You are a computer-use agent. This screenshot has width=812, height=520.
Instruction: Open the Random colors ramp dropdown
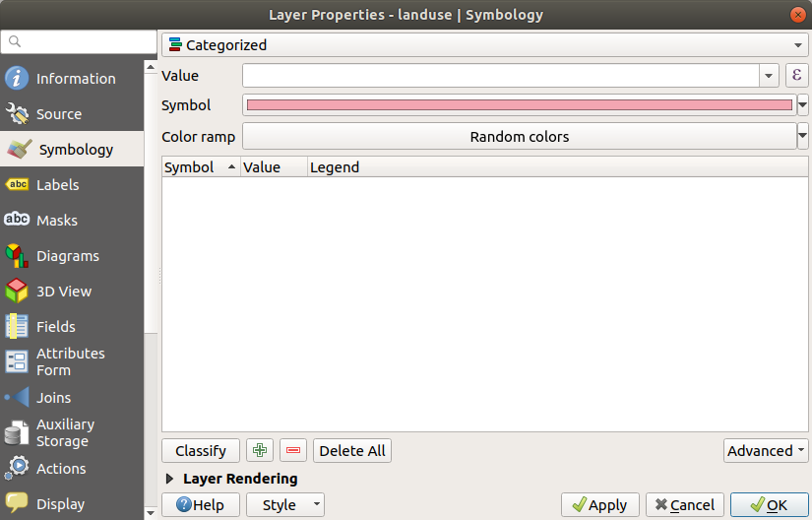click(802, 137)
